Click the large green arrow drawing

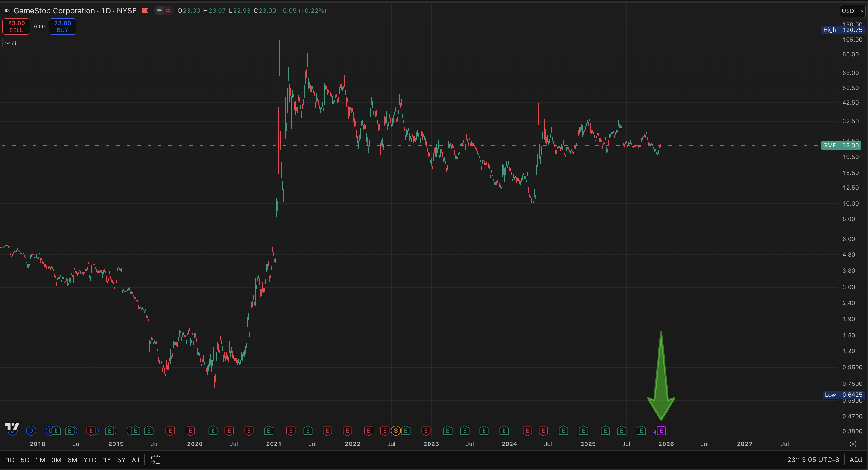661,387
